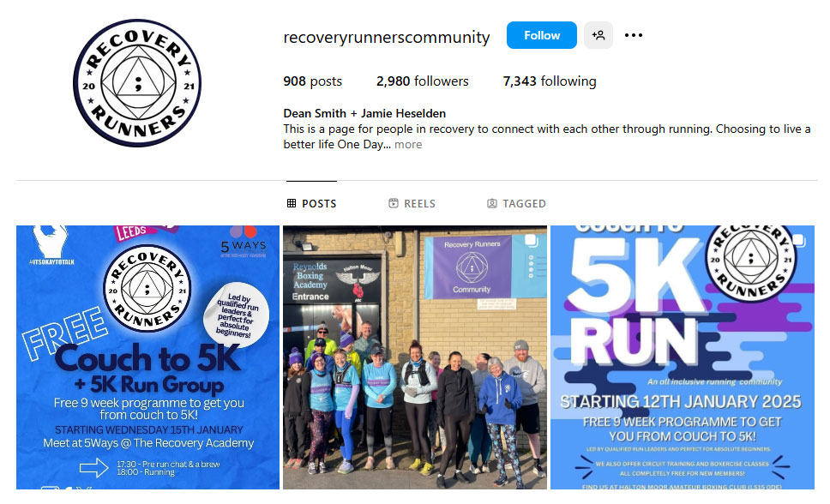Follow the recoveryrunnerscommunity account
This screenshot has height=504, width=830.
[x=542, y=35]
